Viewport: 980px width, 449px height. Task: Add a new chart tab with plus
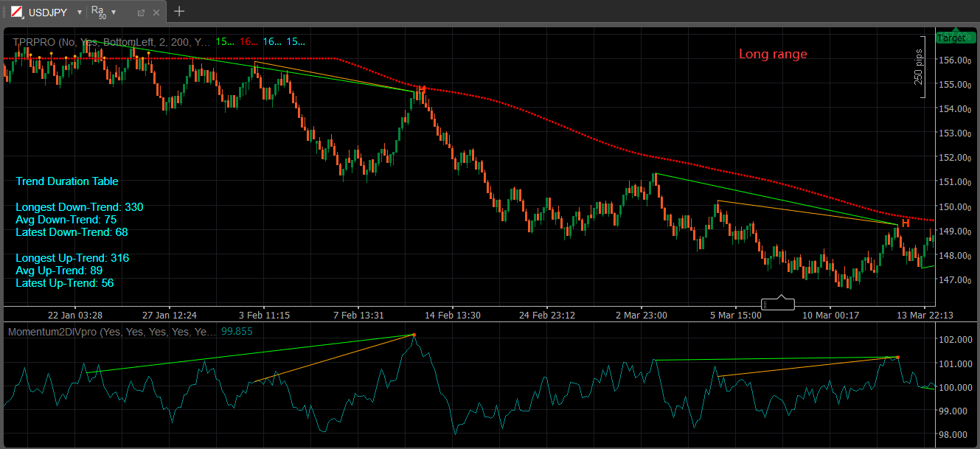pos(178,11)
